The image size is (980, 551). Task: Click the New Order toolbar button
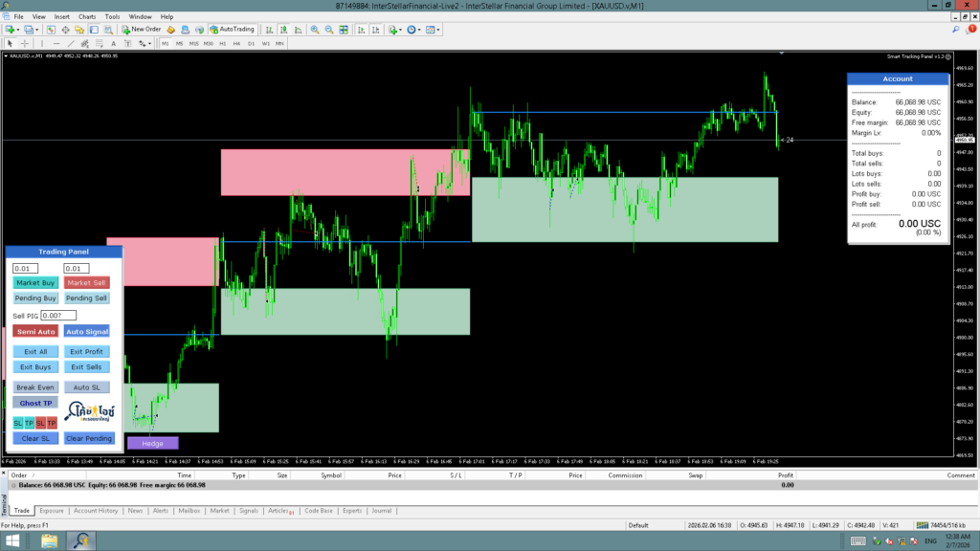pos(142,30)
